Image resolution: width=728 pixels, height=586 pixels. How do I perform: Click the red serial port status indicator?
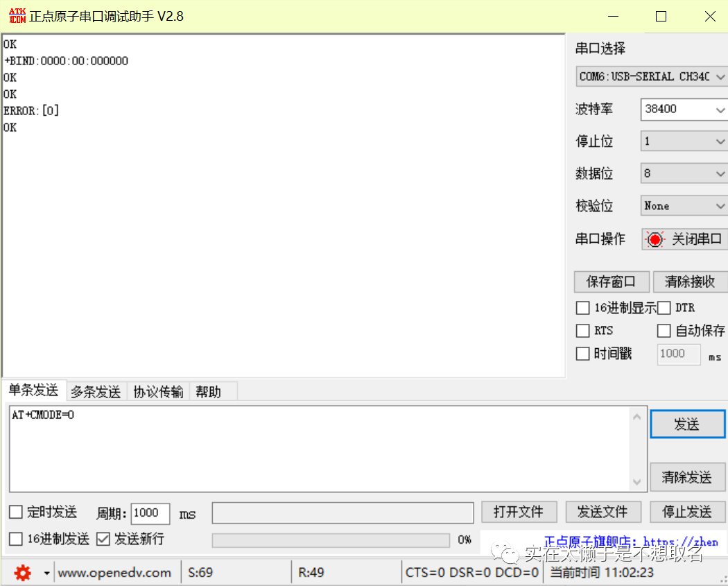click(x=655, y=239)
